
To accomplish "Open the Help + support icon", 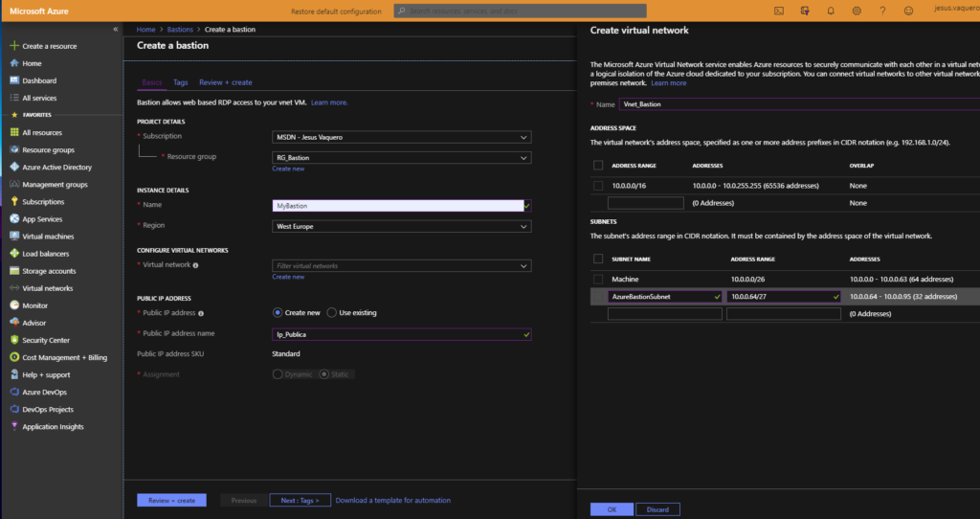I will tap(14, 374).
